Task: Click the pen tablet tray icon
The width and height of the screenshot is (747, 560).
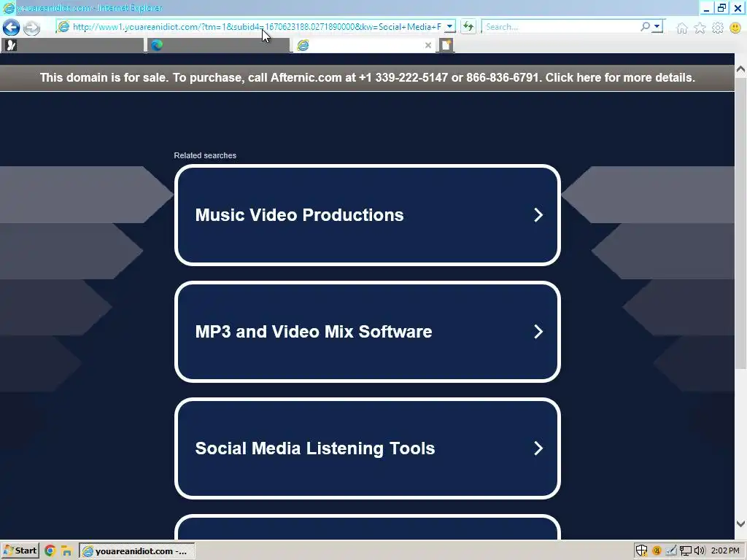Action: pos(671,551)
